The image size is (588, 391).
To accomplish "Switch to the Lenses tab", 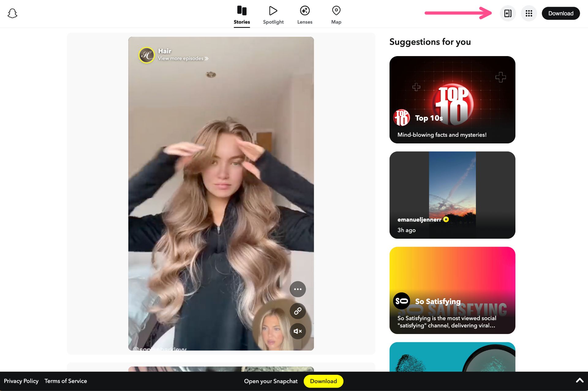I will click(x=305, y=15).
